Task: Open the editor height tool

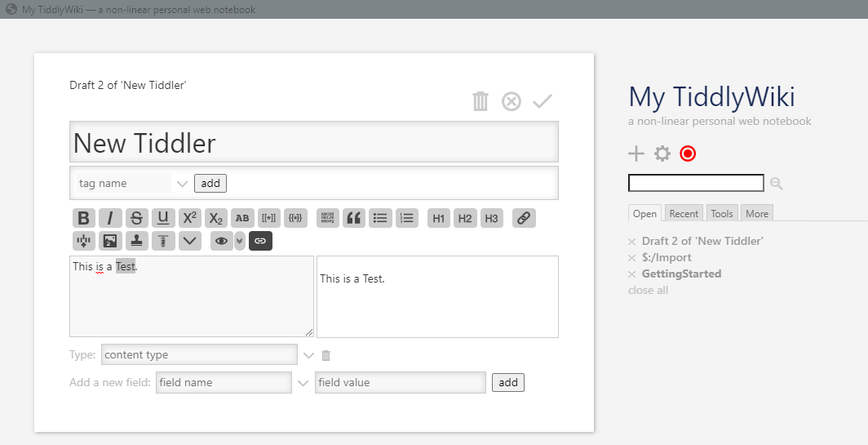Action: (x=163, y=241)
